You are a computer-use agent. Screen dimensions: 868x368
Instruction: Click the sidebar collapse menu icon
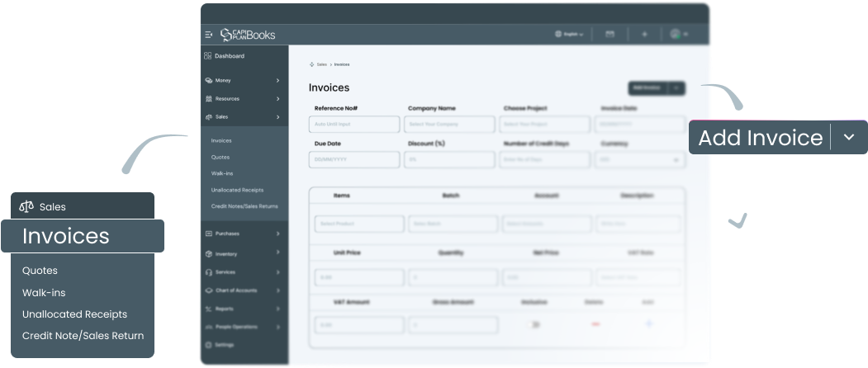click(x=208, y=35)
